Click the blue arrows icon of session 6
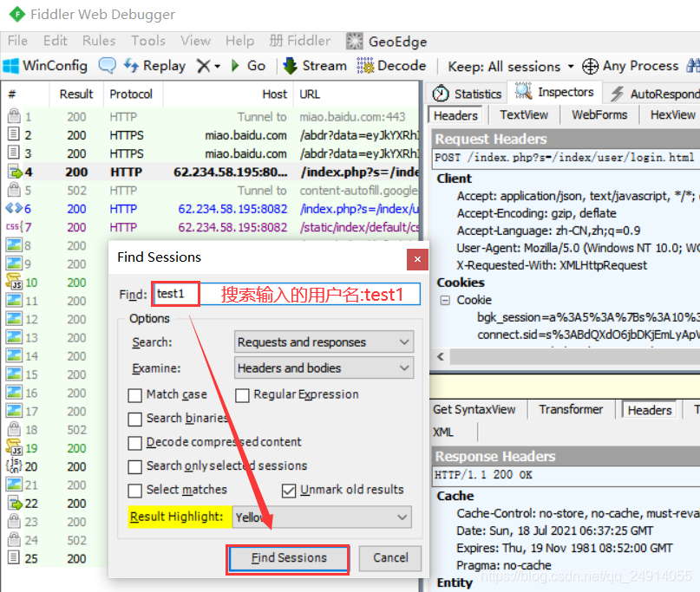 [x=14, y=208]
